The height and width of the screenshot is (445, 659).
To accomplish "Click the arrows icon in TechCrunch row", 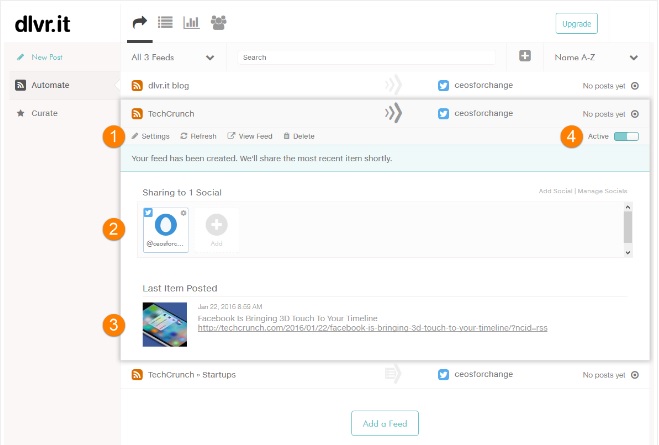I will pyautogui.click(x=394, y=113).
